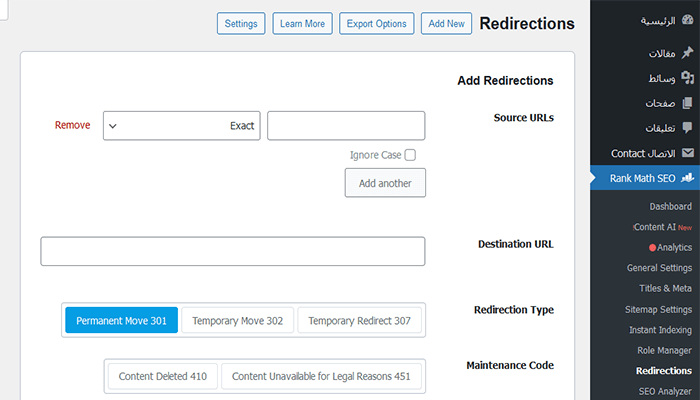Click the Pages icon in sidebar
Image resolution: width=700 pixels, height=400 pixels.
tap(687, 102)
